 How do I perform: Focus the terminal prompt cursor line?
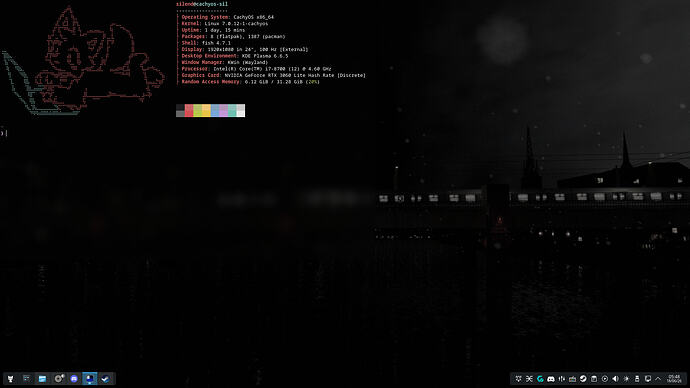tap(4, 133)
